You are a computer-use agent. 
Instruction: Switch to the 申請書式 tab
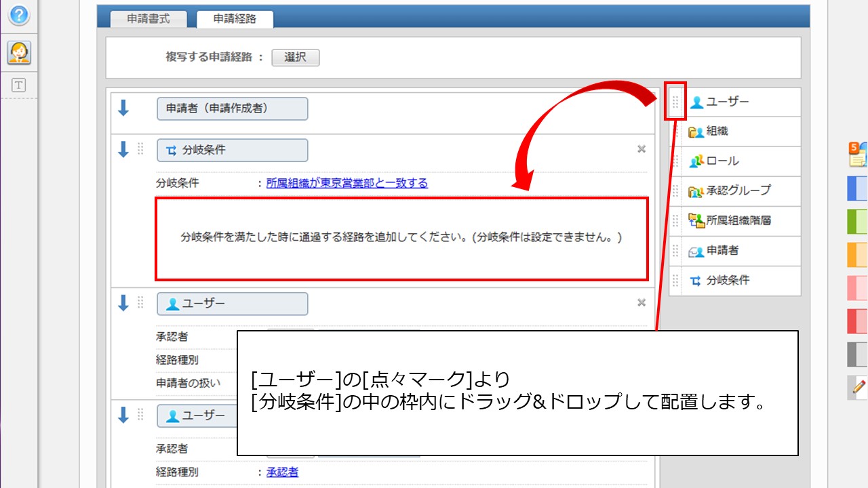point(147,19)
